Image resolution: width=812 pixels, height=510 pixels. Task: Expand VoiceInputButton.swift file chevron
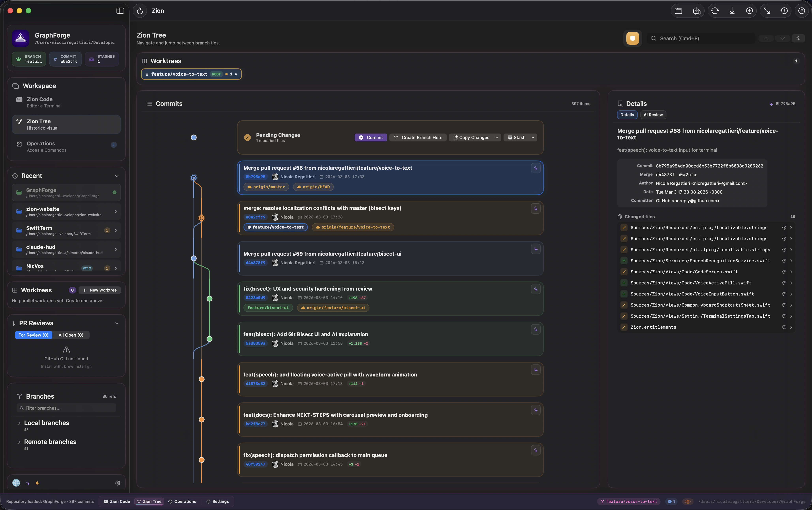791,294
